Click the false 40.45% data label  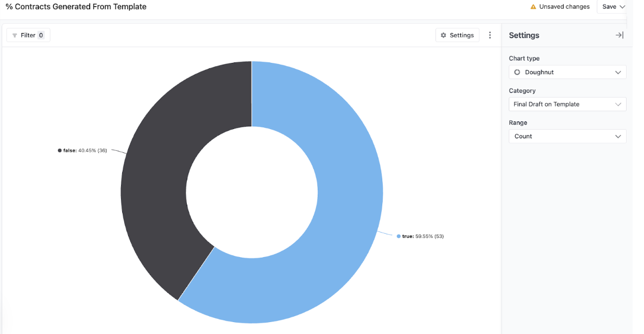[85, 150]
